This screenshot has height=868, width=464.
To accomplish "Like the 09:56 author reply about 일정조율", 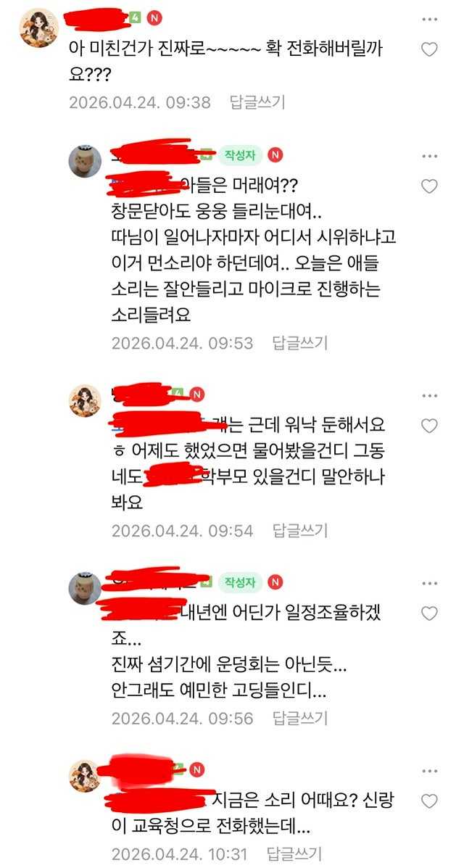I will pyautogui.click(x=429, y=613).
